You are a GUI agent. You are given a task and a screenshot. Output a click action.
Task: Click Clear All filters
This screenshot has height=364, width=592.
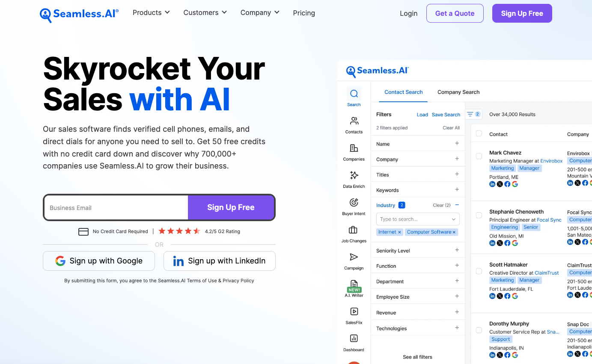[x=451, y=128]
